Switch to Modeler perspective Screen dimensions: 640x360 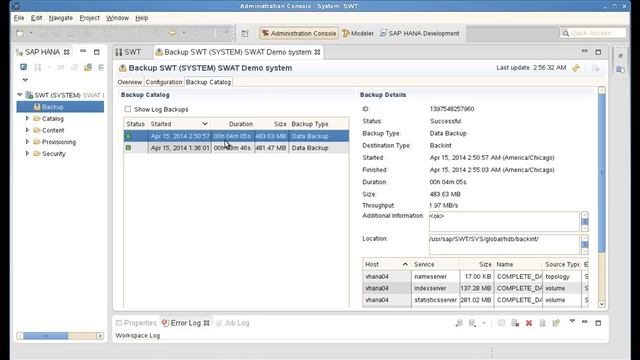tap(358, 33)
